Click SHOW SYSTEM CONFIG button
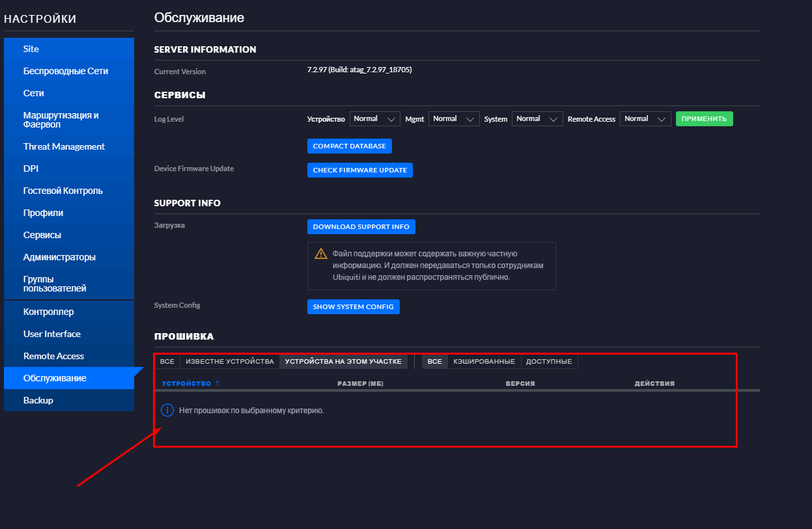812x529 pixels. coord(354,306)
